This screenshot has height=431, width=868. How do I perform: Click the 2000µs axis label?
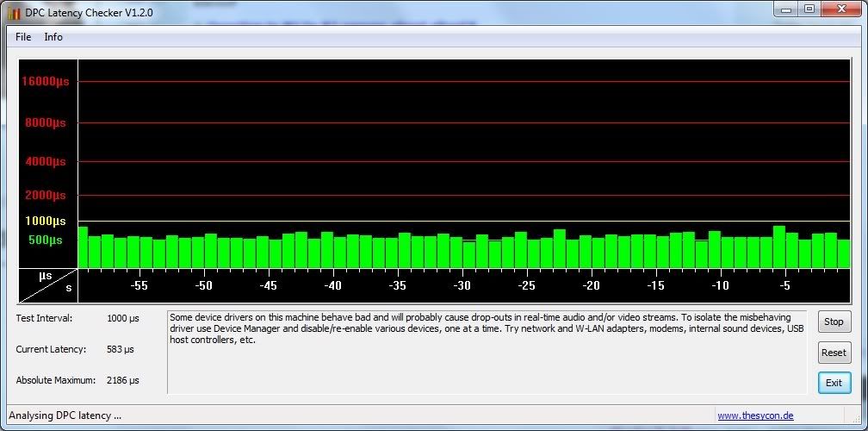(x=46, y=196)
